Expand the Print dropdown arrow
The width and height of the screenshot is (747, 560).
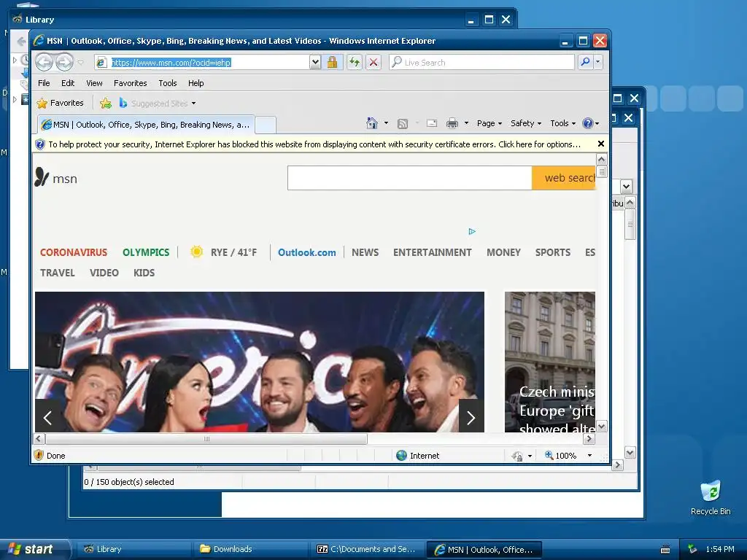click(466, 123)
